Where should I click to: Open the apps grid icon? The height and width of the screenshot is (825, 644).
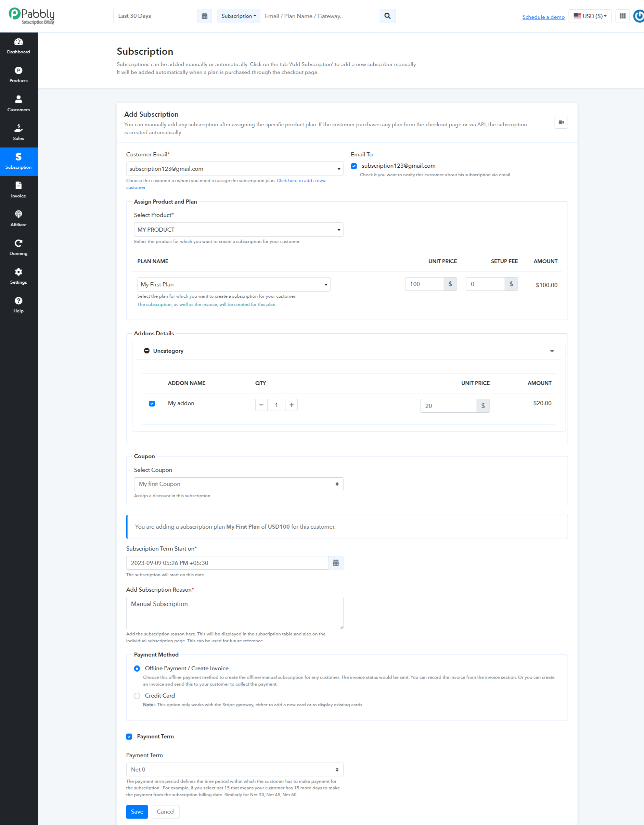622,16
